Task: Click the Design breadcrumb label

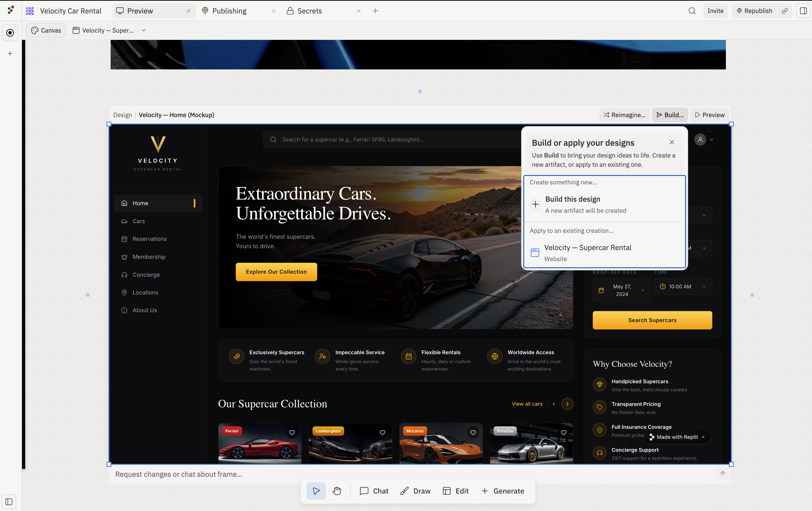Action: (122, 115)
